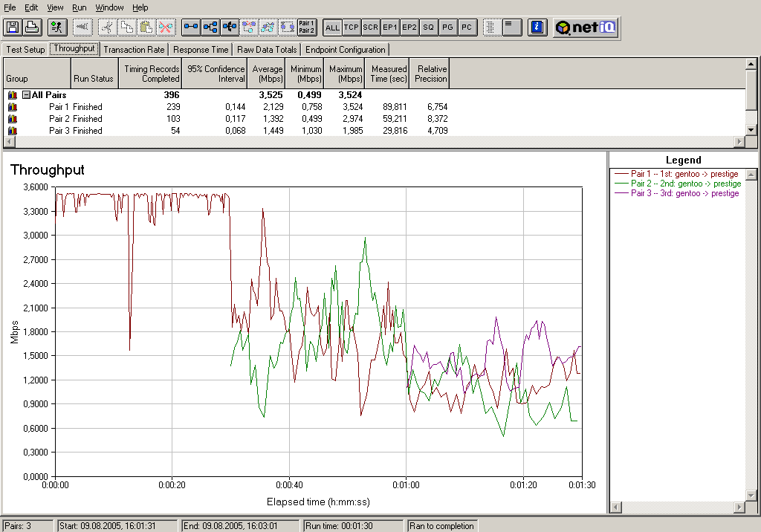Click the Paste clipboard toolbar icon
This screenshot has width=761, height=532.
coord(146,27)
